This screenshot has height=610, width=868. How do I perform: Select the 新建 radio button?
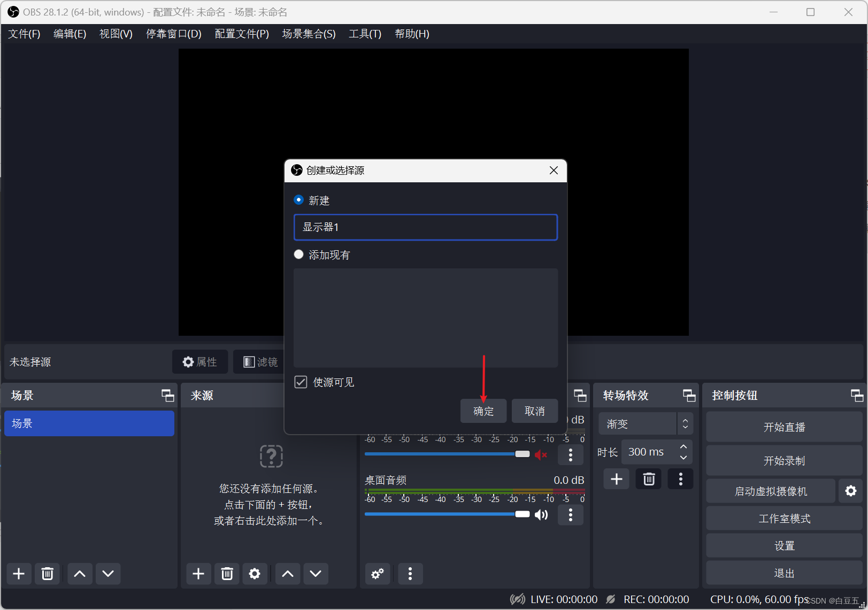pos(299,200)
